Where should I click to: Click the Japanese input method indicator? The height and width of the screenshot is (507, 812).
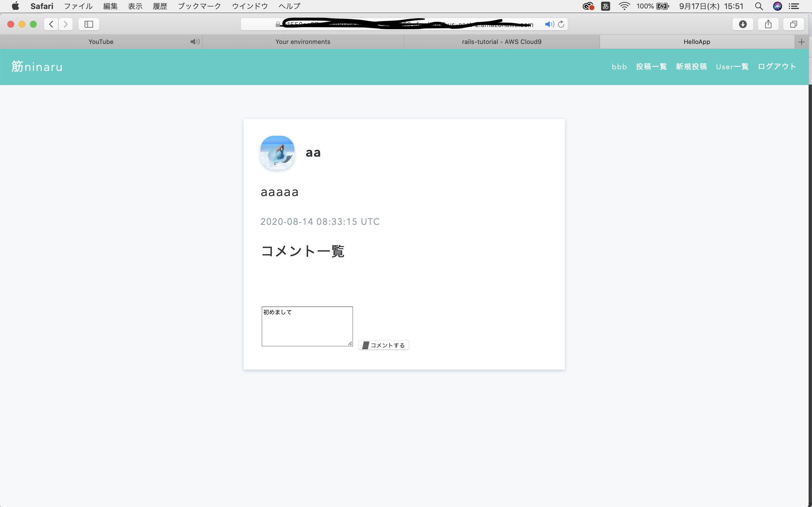605,6
